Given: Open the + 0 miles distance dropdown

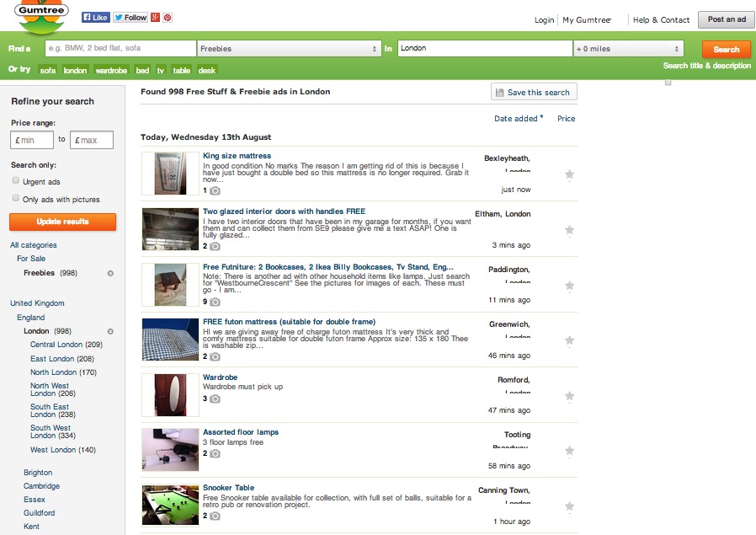Looking at the screenshot, I should [627, 49].
